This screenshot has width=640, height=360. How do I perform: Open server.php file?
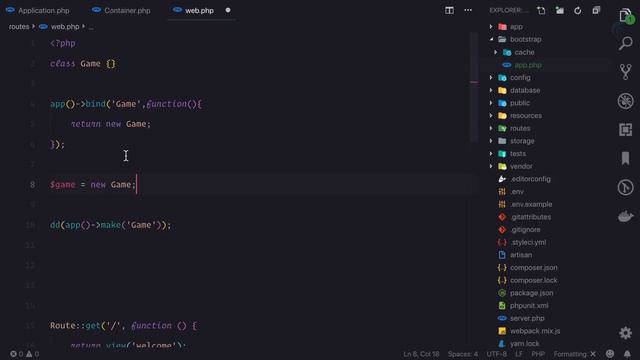click(x=527, y=318)
